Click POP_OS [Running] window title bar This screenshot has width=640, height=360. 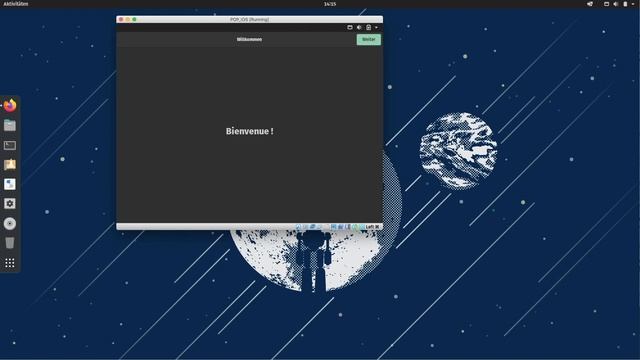(x=249, y=19)
